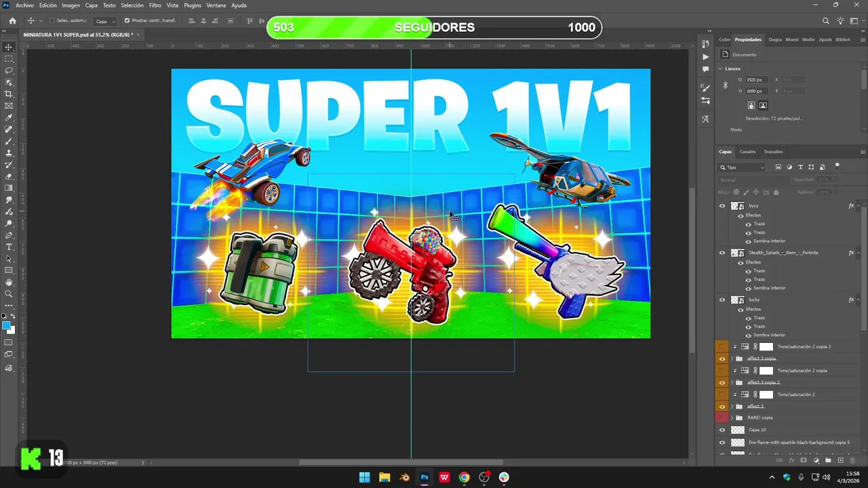Select the Brush tool
Viewport: 868px width, 488px height.
point(9,141)
